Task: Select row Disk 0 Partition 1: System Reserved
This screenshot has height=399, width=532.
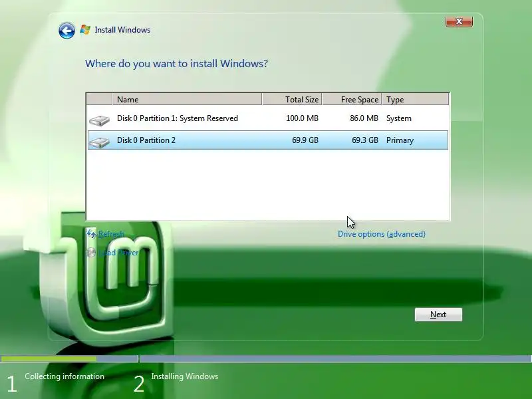Action: pyautogui.click(x=268, y=118)
